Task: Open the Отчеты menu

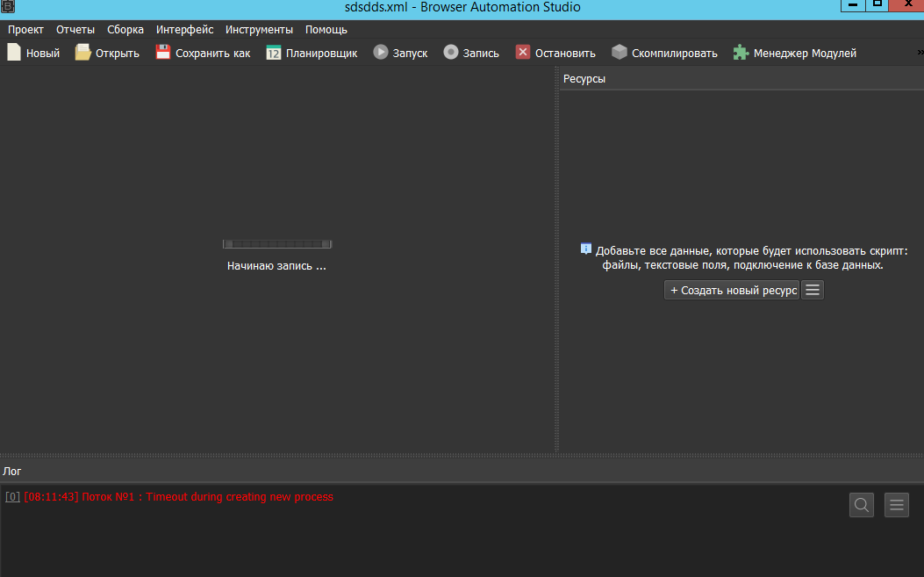Action: tap(75, 29)
